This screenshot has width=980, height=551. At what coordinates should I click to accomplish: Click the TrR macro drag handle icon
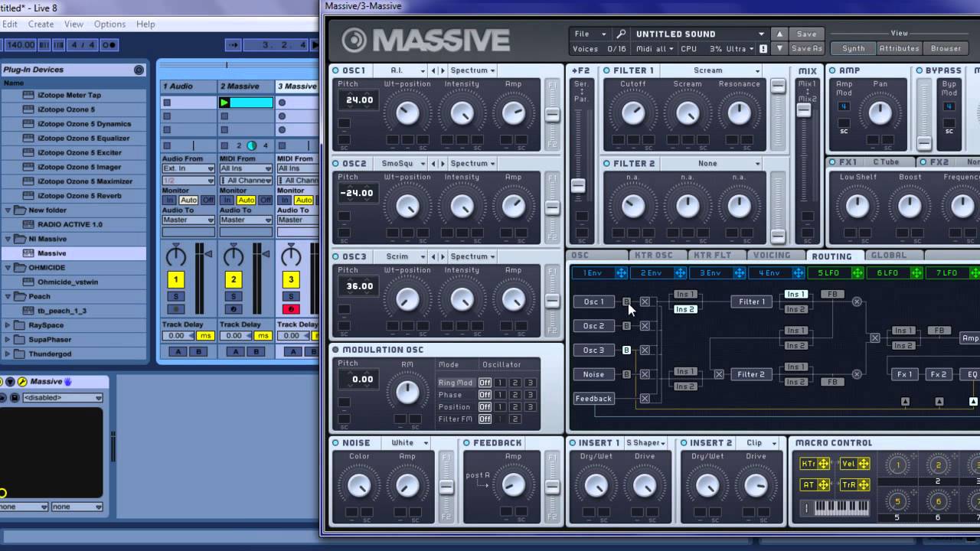click(863, 484)
